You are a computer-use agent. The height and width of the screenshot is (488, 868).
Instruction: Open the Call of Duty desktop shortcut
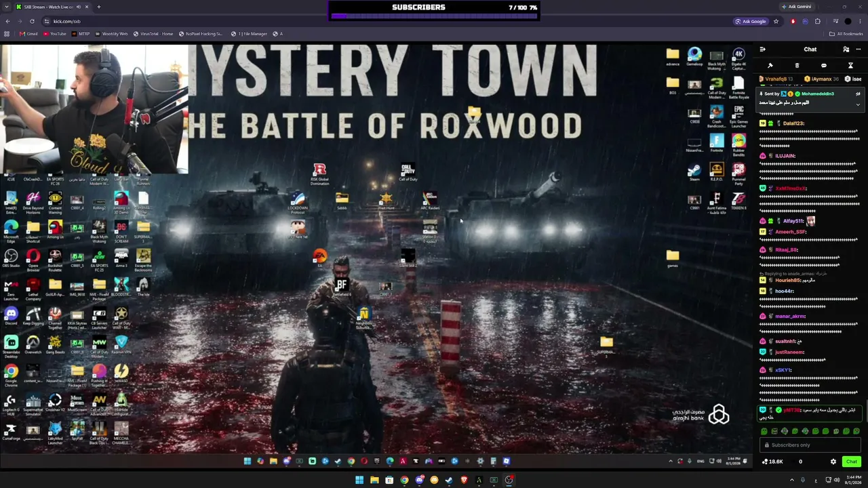(408, 172)
